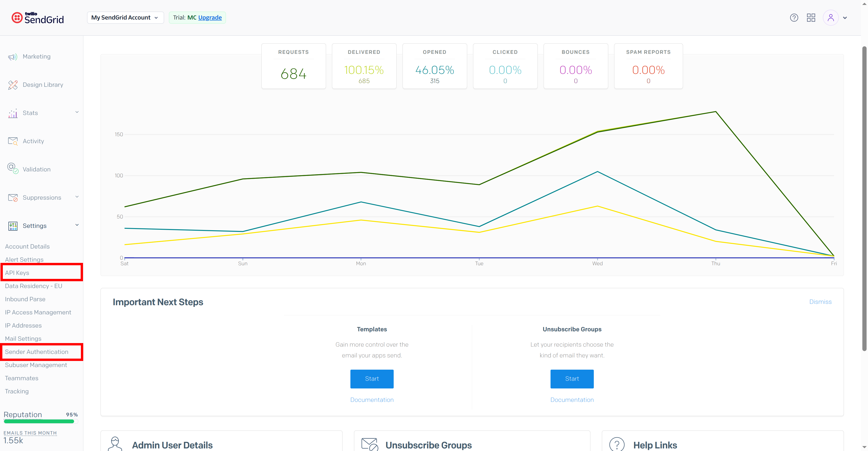
Task: Go to Mail Settings
Action: [x=23, y=339]
